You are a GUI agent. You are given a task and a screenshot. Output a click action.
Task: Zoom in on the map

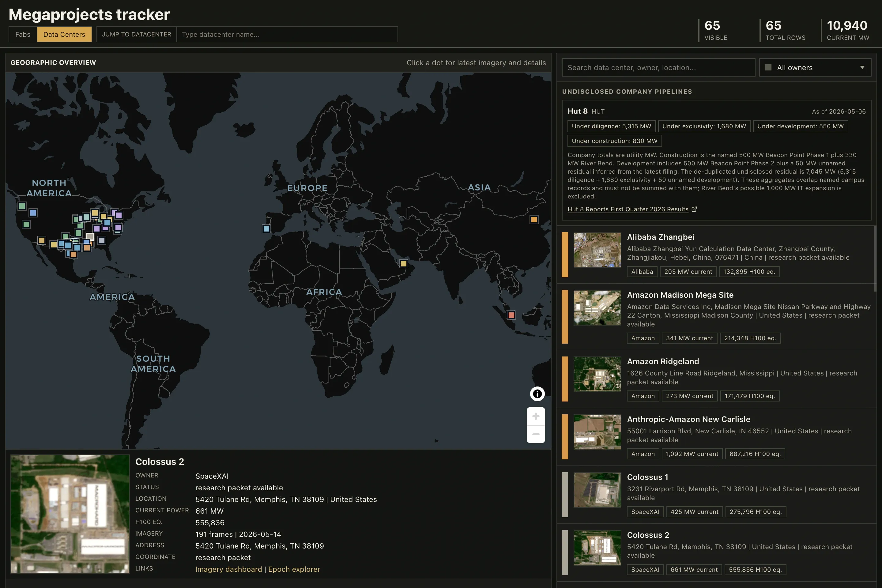point(536,416)
